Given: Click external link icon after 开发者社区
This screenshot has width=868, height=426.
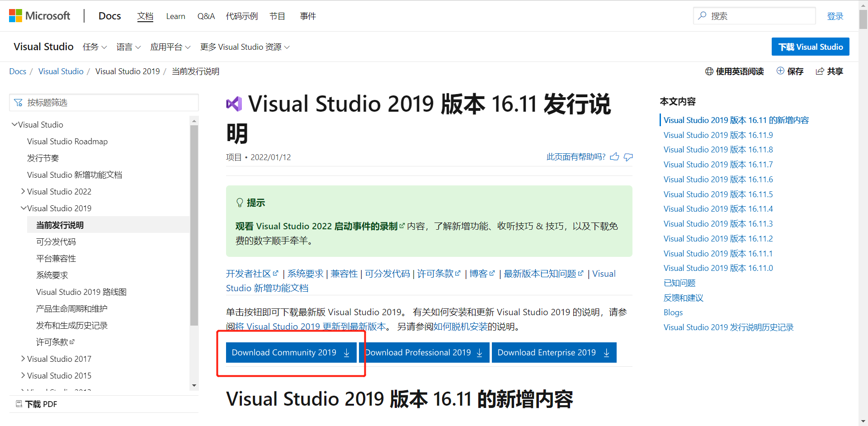Looking at the screenshot, I should tap(276, 273).
